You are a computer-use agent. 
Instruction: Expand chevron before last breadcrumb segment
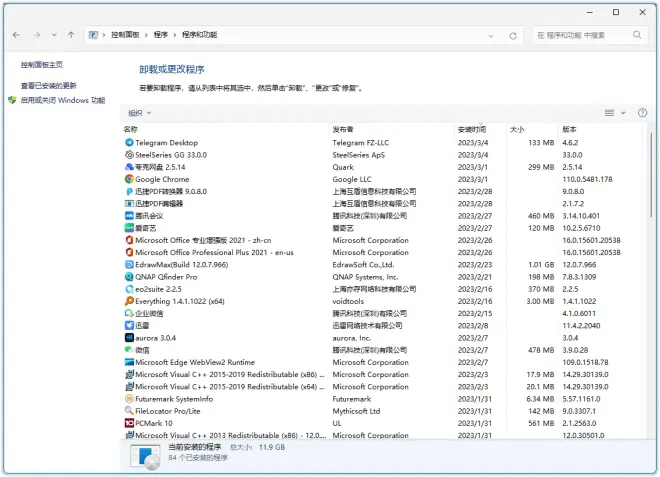tap(175, 35)
